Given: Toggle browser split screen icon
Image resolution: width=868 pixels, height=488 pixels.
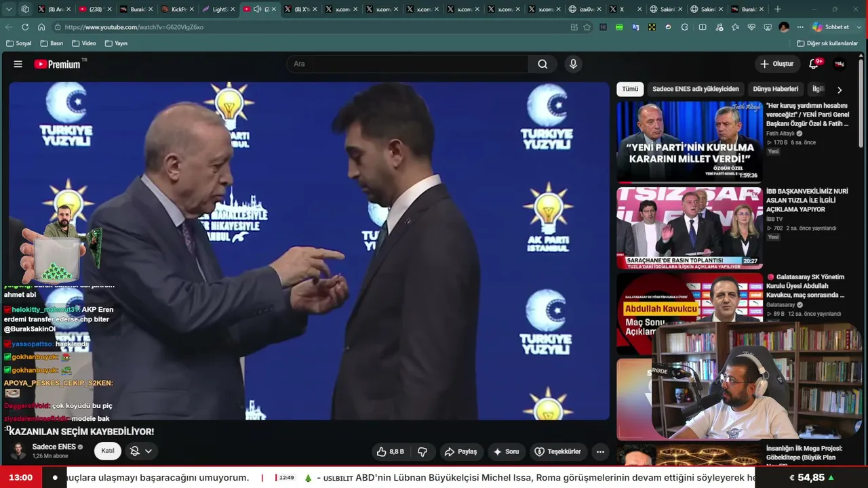Looking at the screenshot, I should (703, 27).
